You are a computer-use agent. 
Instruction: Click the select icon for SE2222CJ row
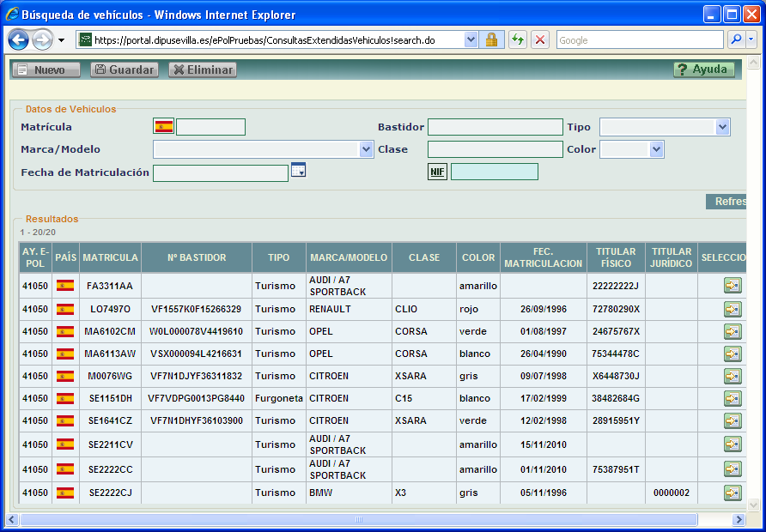(x=732, y=493)
